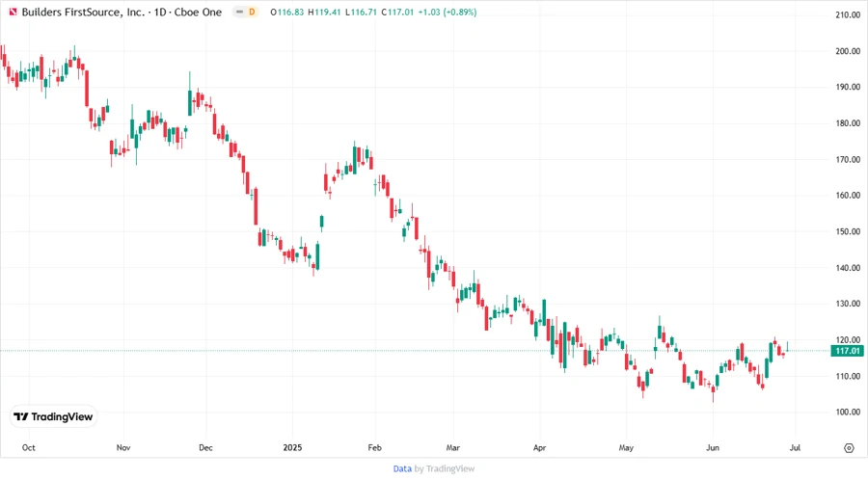
Task: Click the Jul label on time axis
Action: 795,447
